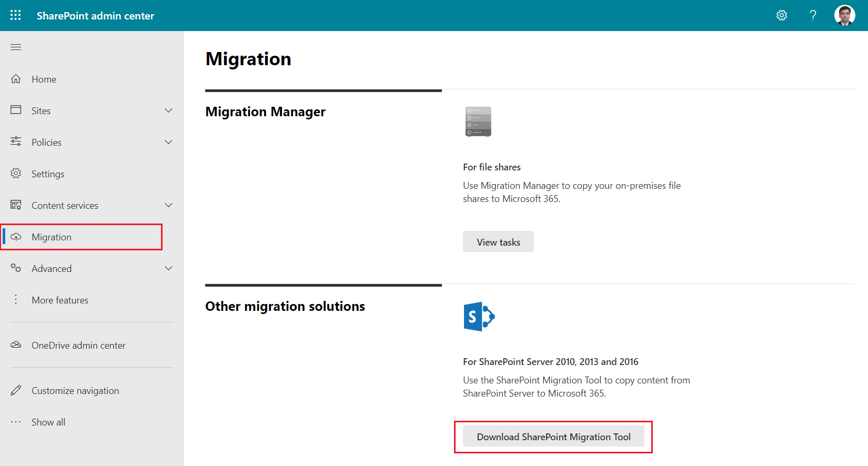The width and height of the screenshot is (868, 466).
Task: Select Migration in the left navigation
Action: click(x=52, y=237)
